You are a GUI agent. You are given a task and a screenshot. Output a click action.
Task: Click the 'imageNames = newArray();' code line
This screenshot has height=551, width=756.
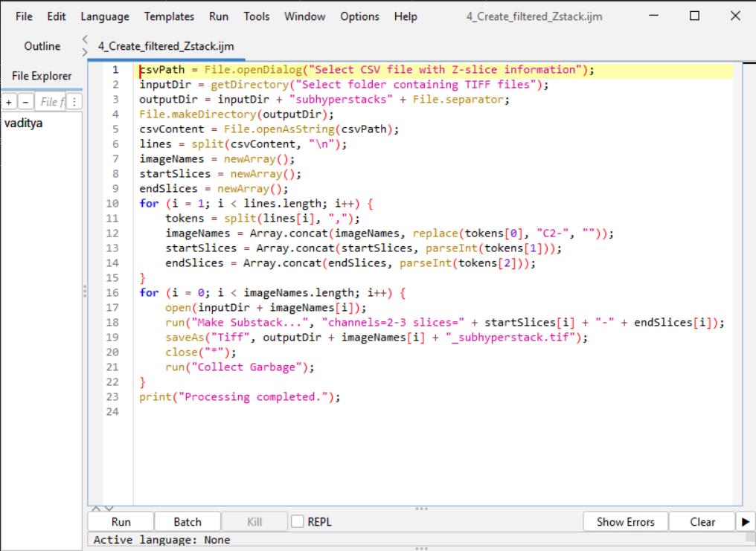[x=217, y=159]
